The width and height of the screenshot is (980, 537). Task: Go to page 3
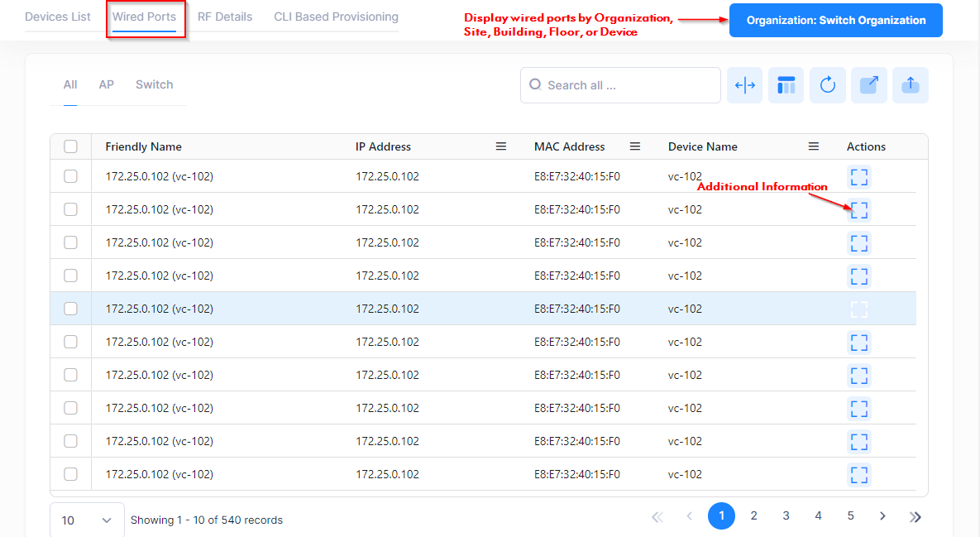786,515
